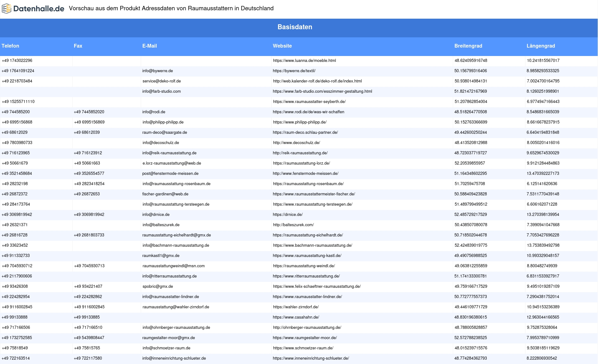598x364 pixels.
Task: Click fax number +49 7445852020
Action: (89, 112)
